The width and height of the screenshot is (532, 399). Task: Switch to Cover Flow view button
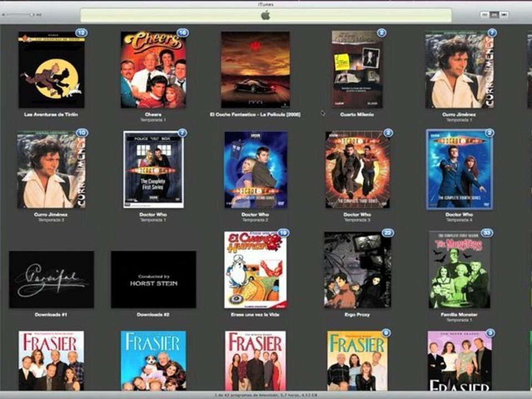(504, 14)
